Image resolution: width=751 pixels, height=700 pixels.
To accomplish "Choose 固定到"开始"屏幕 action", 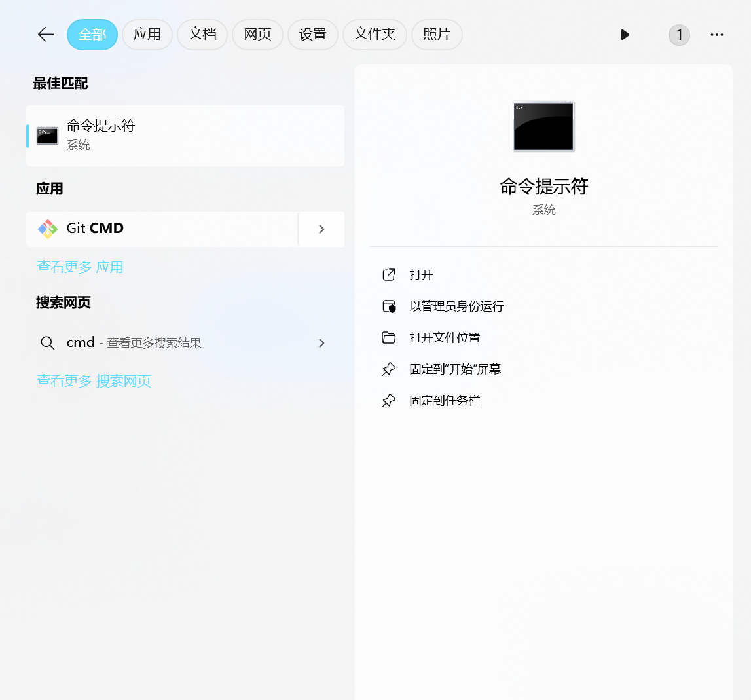I will tap(454, 369).
